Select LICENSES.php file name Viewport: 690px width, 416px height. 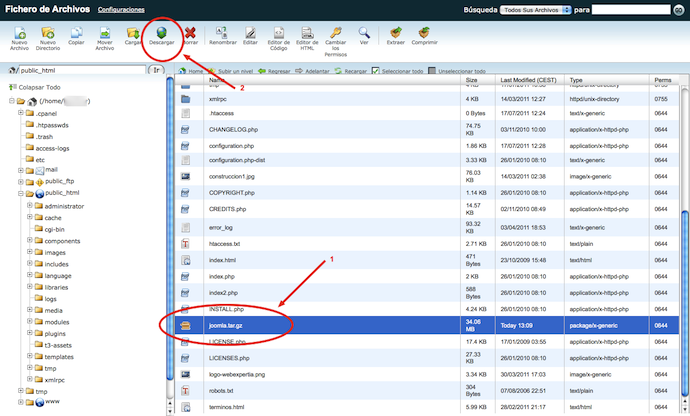click(229, 358)
